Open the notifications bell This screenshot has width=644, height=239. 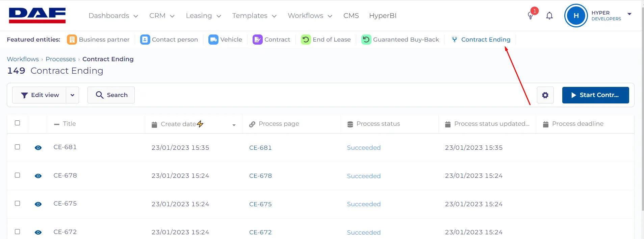pyautogui.click(x=549, y=16)
